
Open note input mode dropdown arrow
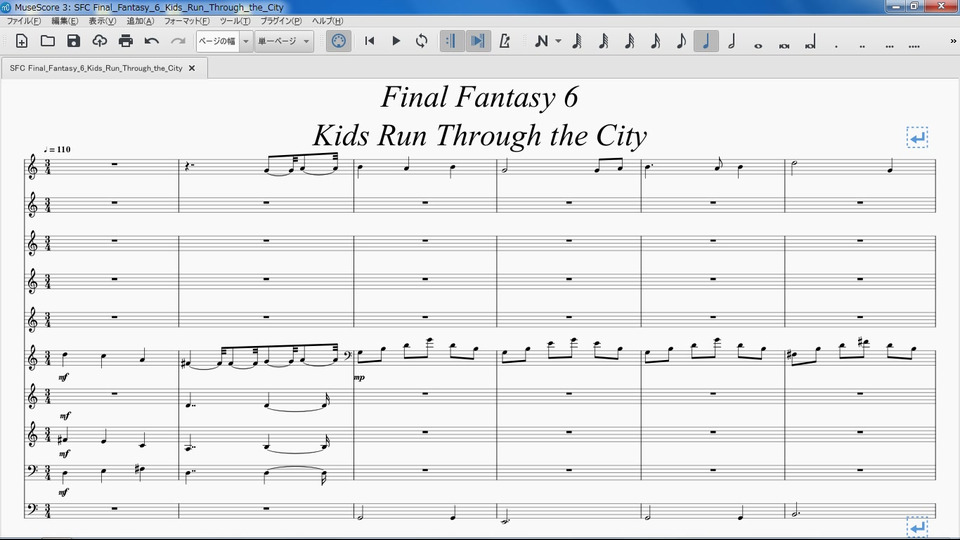pyautogui.click(x=558, y=41)
